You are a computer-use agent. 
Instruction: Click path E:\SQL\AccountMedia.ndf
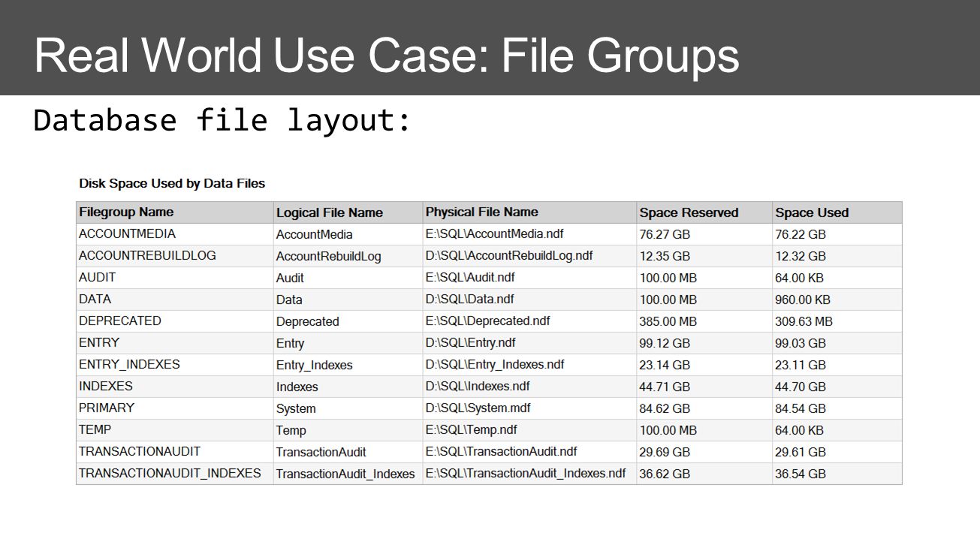[x=494, y=234]
